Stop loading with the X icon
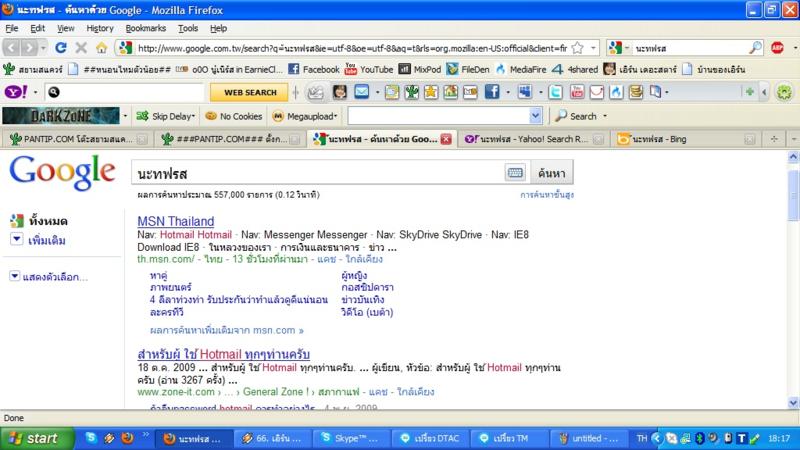Viewport: 800px width, 450px height. pos(81,48)
